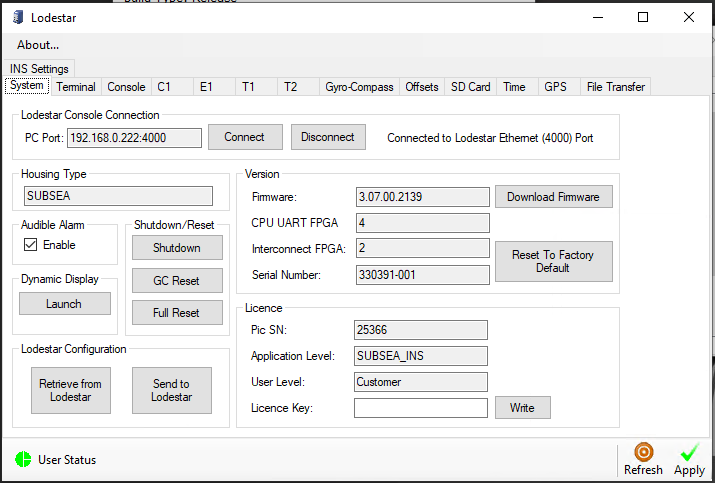The height and width of the screenshot is (483, 715).
Task: Open the SD Card tab
Action: coord(470,87)
